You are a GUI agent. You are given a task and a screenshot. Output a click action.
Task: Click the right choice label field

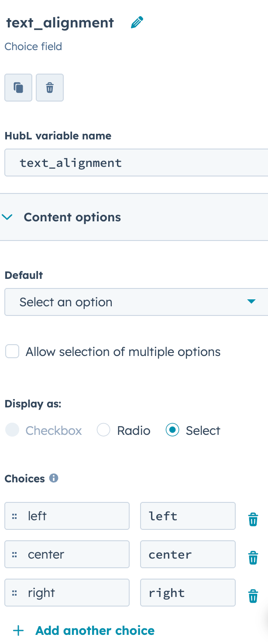[67, 593]
